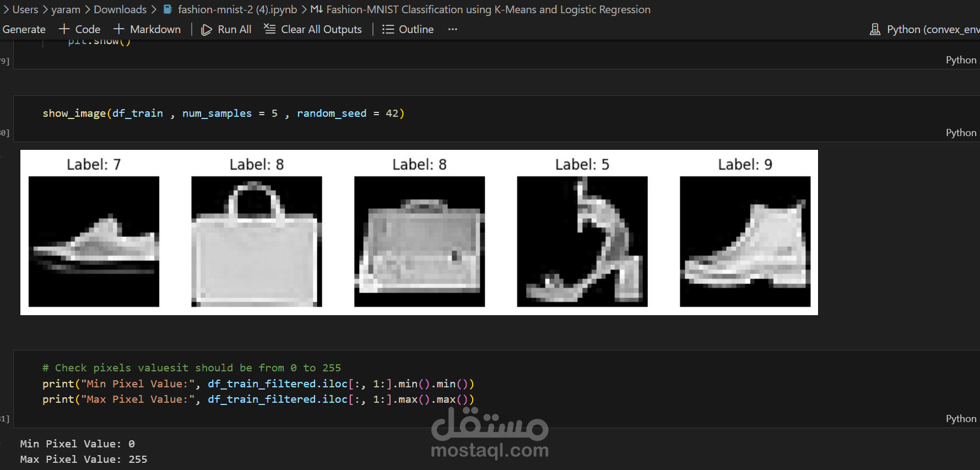Screen dimensions: 980x470
Task: Click the 'Max Pixel Value: 255' output text
Action: pos(84,459)
